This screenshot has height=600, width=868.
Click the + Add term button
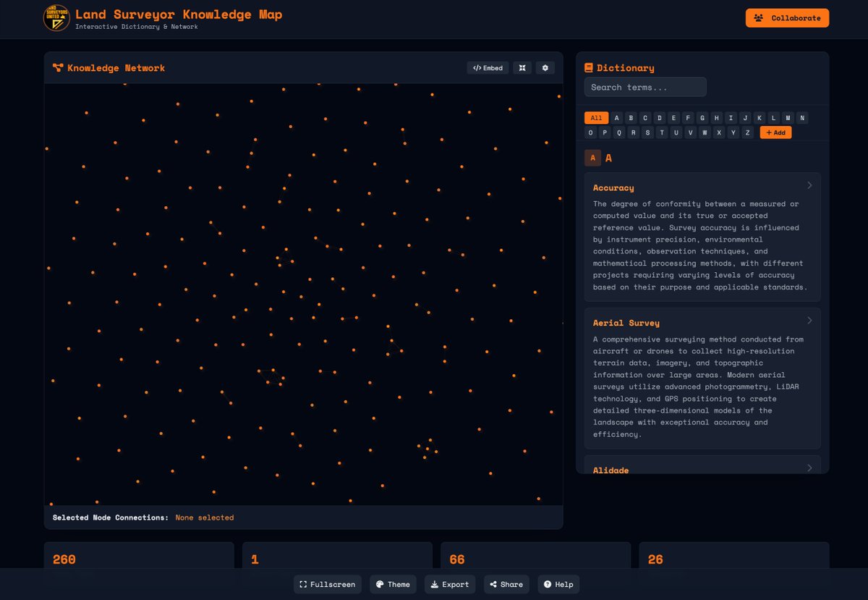pyautogui.click(x=775, y=132)
